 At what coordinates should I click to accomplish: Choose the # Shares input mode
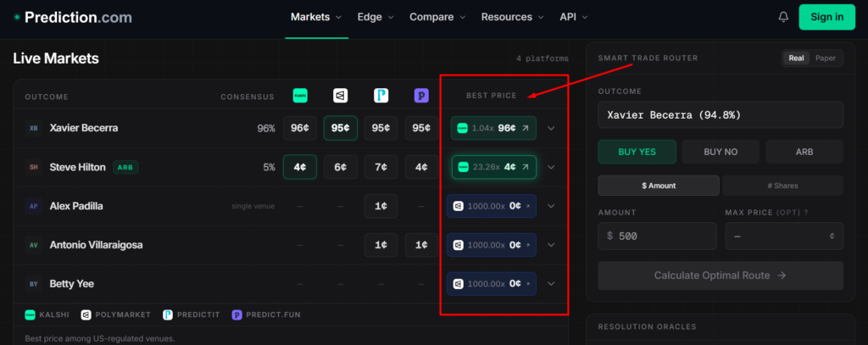click(x=782, y=186)
